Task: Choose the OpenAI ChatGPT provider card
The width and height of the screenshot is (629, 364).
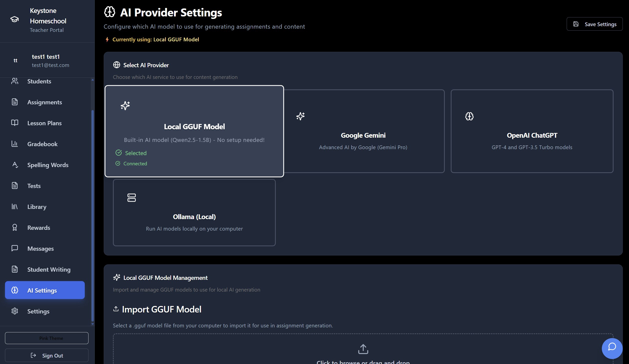Action: click(532, 131)
